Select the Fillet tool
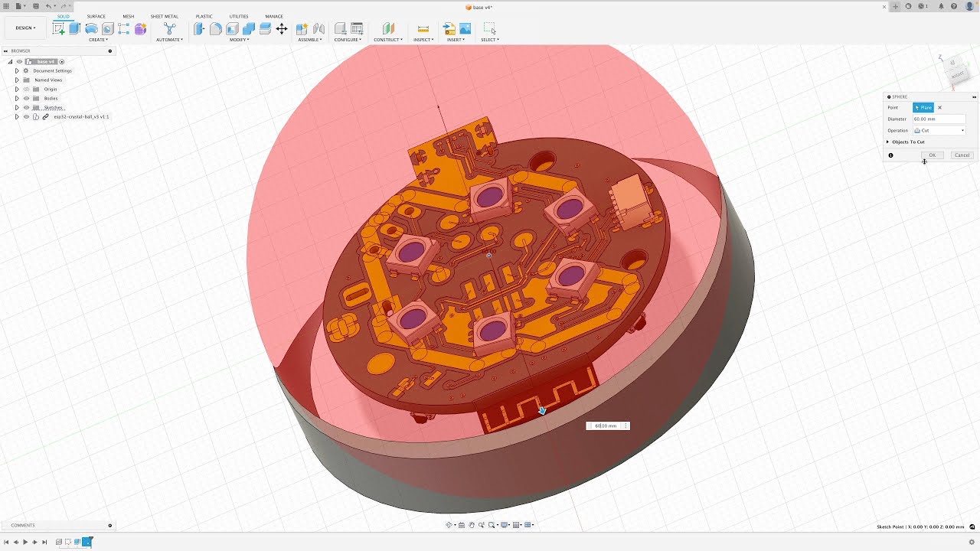Viewport: 980px width, 551px height. (216, 28)
